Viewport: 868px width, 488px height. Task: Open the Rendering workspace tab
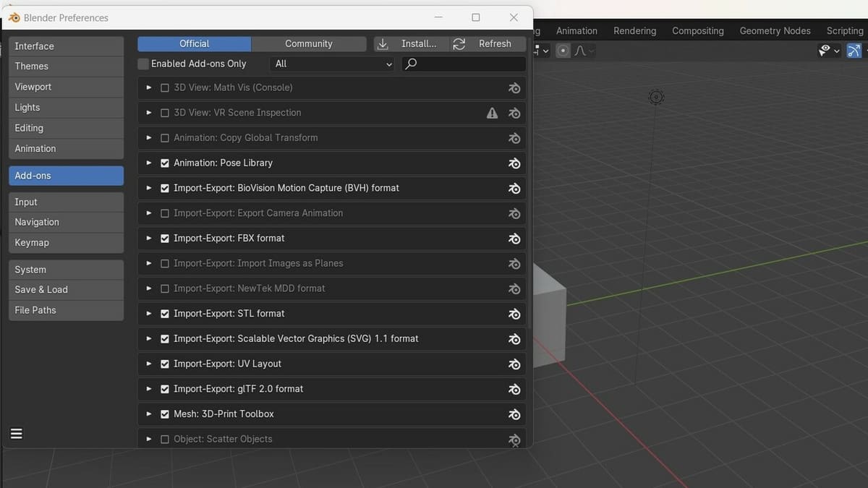pos(635,31)
